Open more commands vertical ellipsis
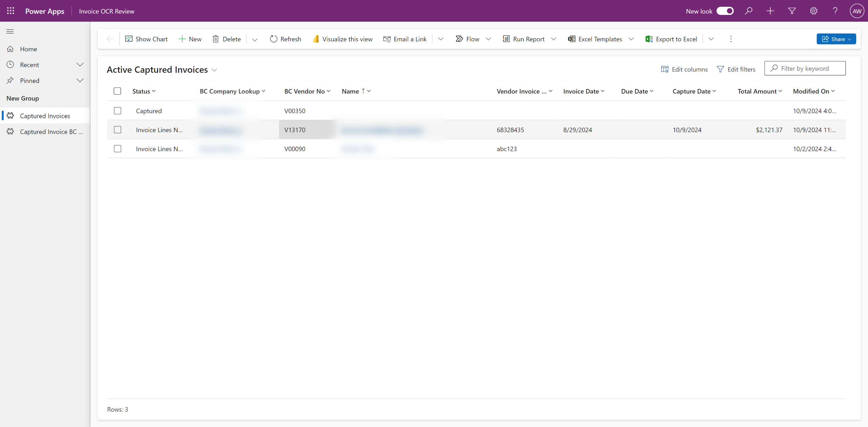The image size is (868, 427). tap(731, 39)
